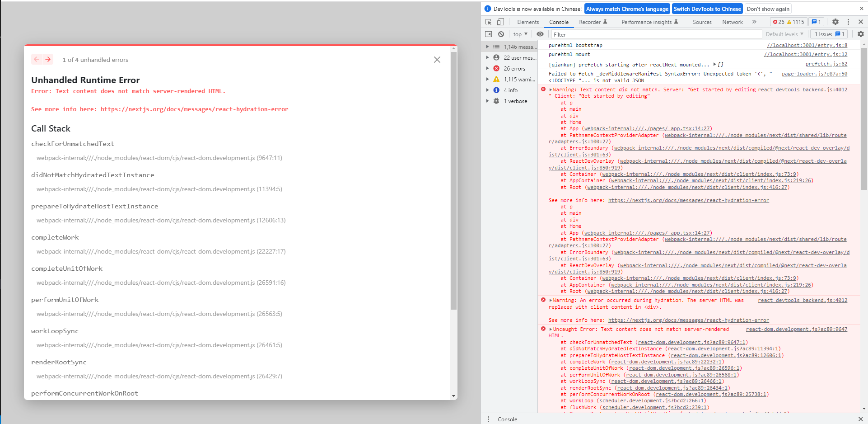868x424 pixels.
Task: Collapse the Uncaught Error console entry
Action: pos(551,329)
